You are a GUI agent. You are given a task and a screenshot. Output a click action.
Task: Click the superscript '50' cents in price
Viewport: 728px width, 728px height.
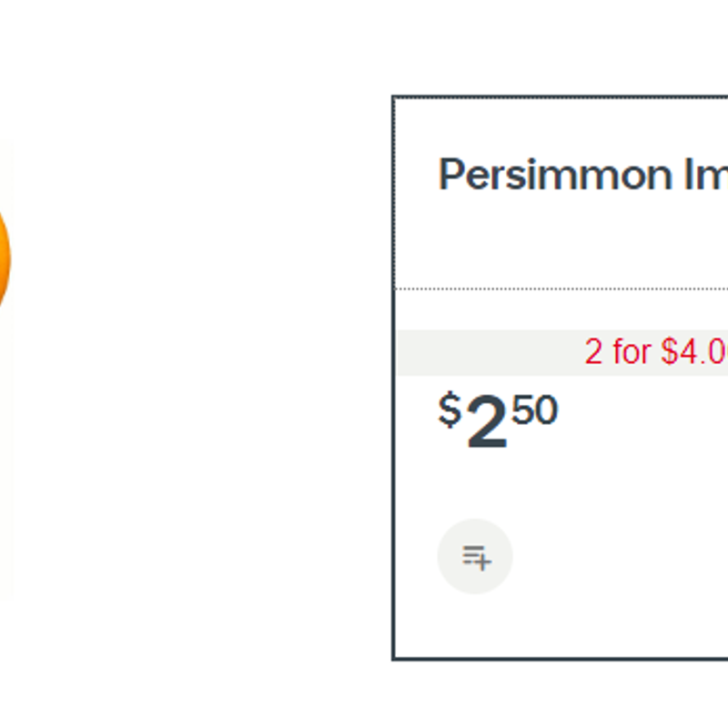pos(534,410)
